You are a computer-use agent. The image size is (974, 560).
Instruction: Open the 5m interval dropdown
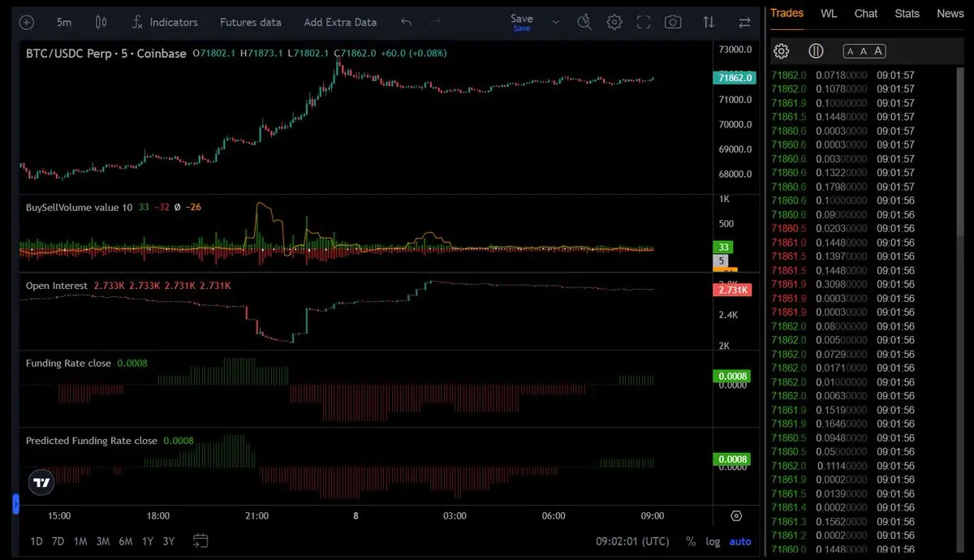(x=63, y=23)
